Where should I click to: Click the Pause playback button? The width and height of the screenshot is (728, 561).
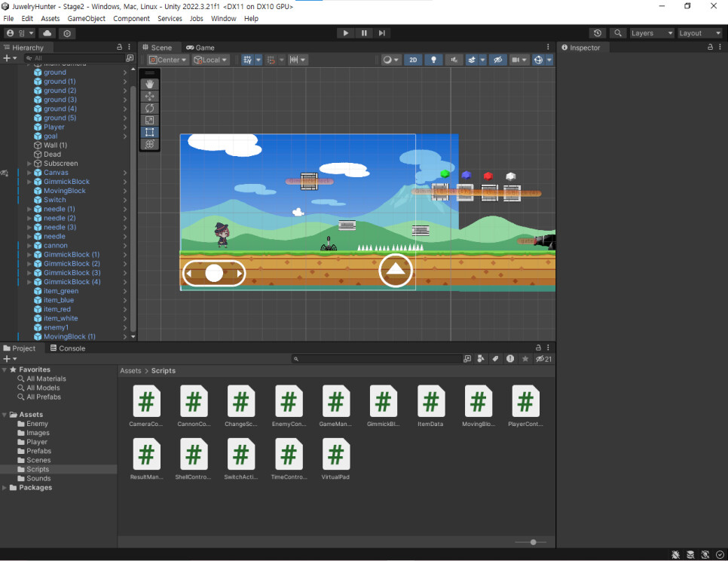tap(364, 33)
